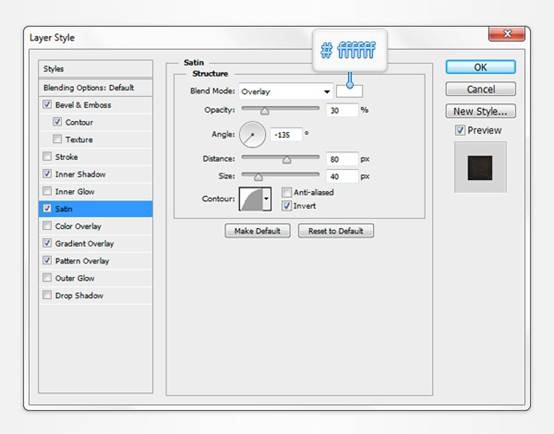The width and height of the screenshot is (554, 434).
Task: Click the Make Default button
Action: tap(257, 231)
